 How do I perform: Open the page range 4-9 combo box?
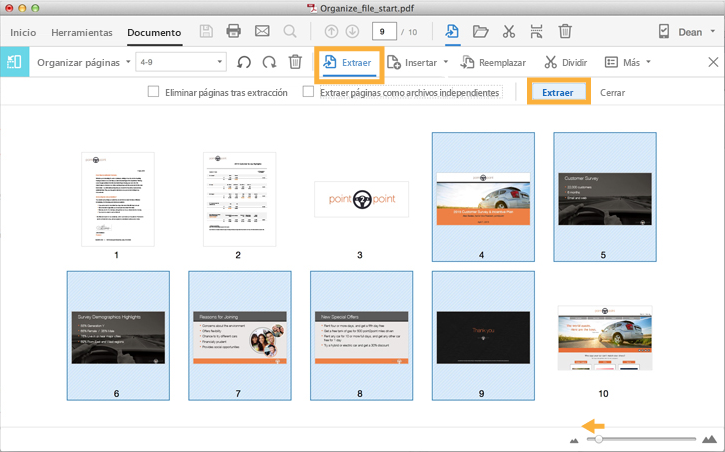(x=181, y=62)
